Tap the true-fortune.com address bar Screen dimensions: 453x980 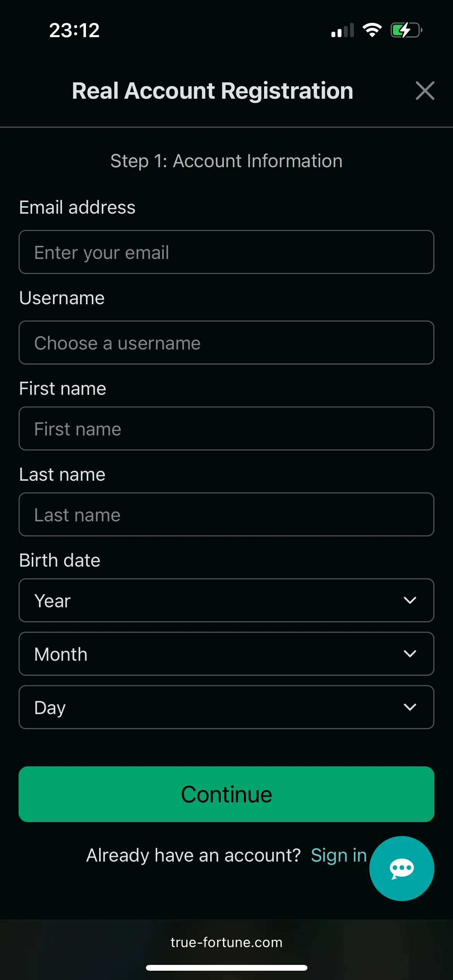click(x=226, y=942)
